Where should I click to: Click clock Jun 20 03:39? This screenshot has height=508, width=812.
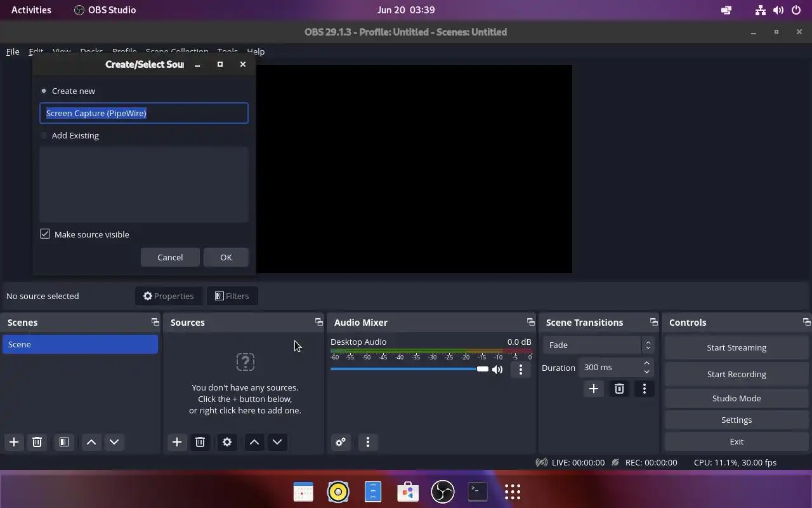[406, 10]
